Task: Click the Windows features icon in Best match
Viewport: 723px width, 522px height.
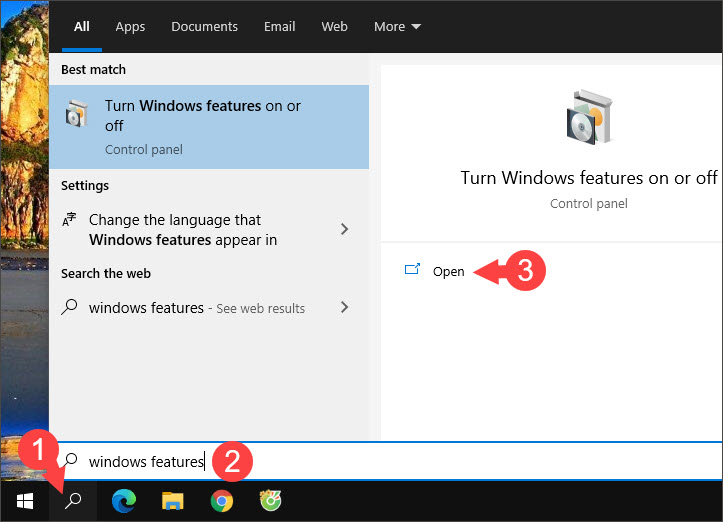Action: 77,113
